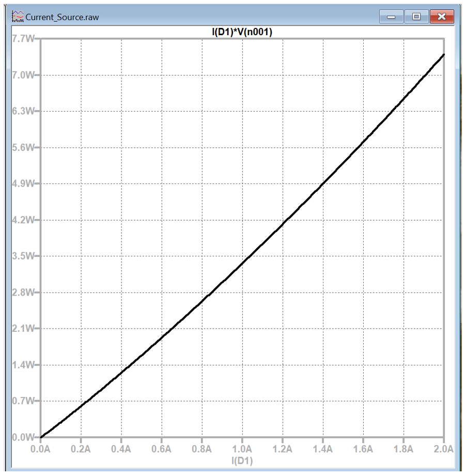Click the 1.4A horizontal axis value

pos(323,449)
